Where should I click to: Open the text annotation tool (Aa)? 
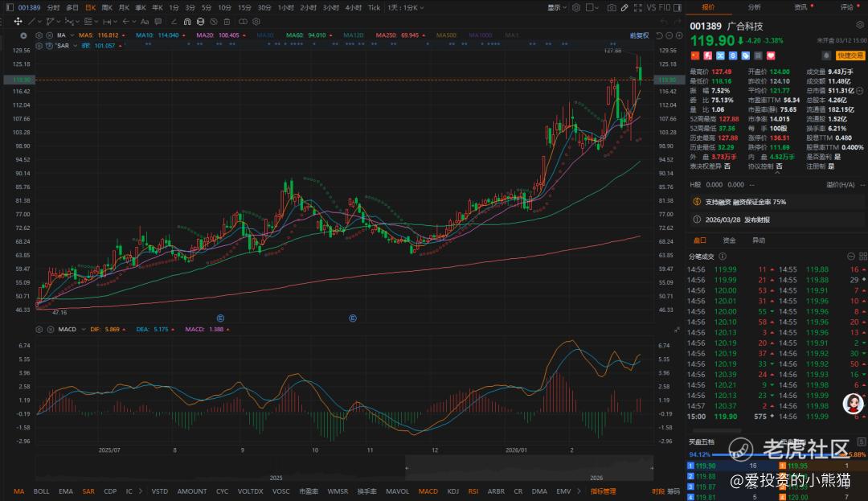point(145,22)
